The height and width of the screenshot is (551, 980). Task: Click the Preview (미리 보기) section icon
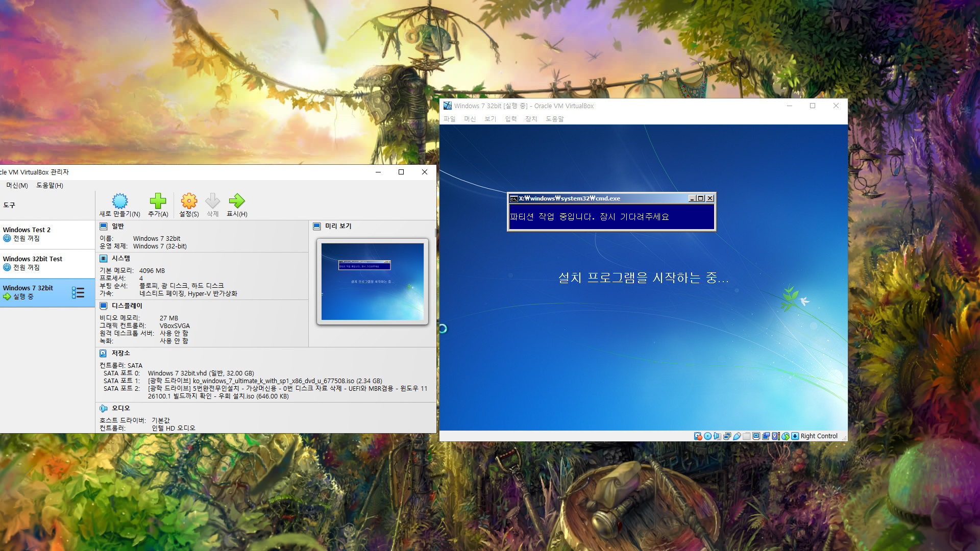316,226
